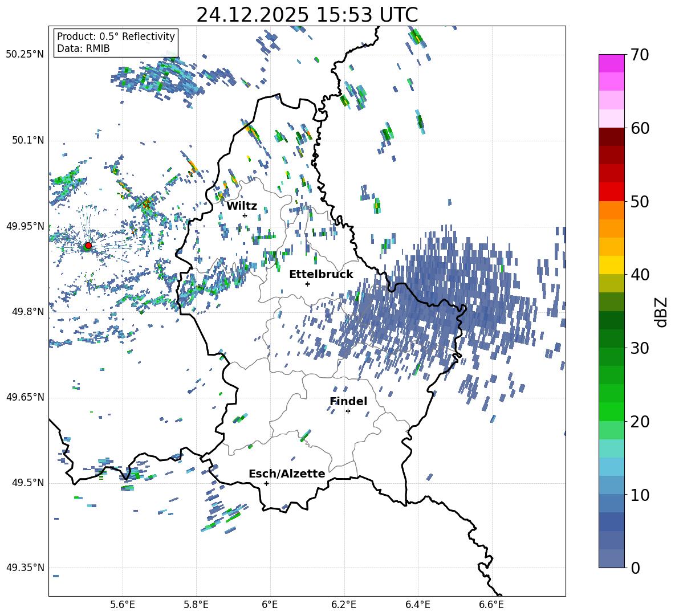Click the 50.1°N latitude label

click(27, 141)
